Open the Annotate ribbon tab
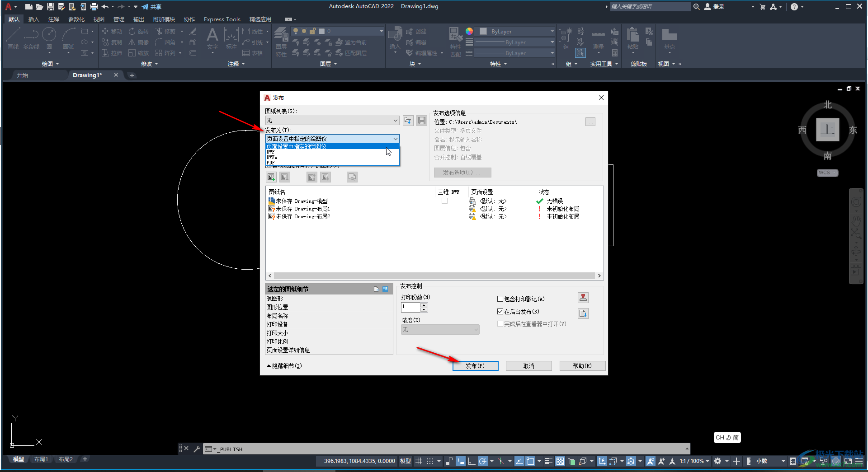868x472 pixels. (54, 19)
